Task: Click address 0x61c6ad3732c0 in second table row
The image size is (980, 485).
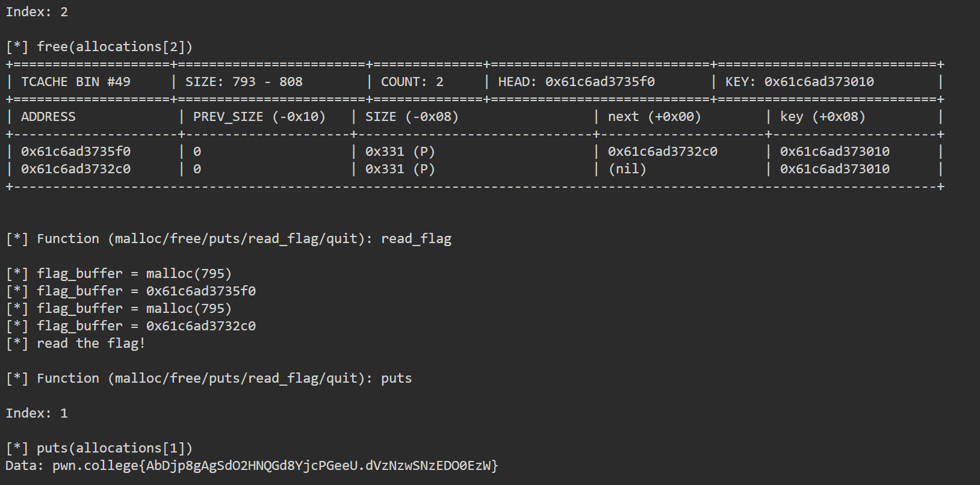Action: (76, 169)
